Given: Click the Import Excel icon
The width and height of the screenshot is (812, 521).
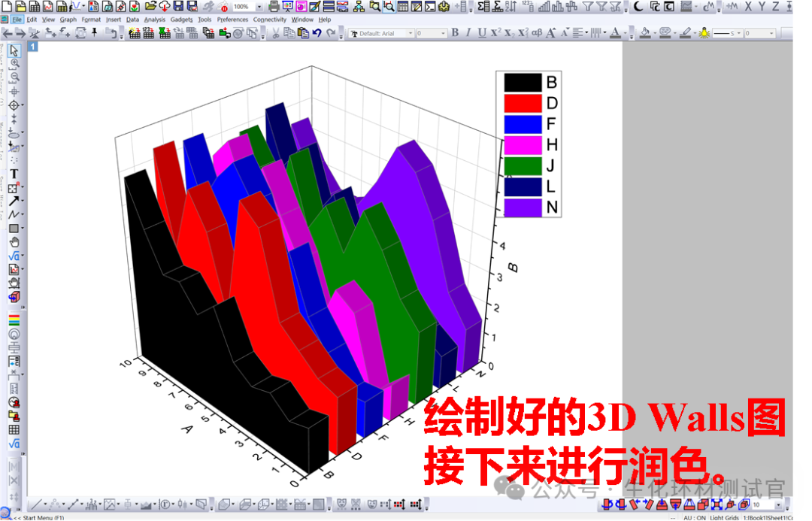Looking at the screenshot, I should pos(165,33).
